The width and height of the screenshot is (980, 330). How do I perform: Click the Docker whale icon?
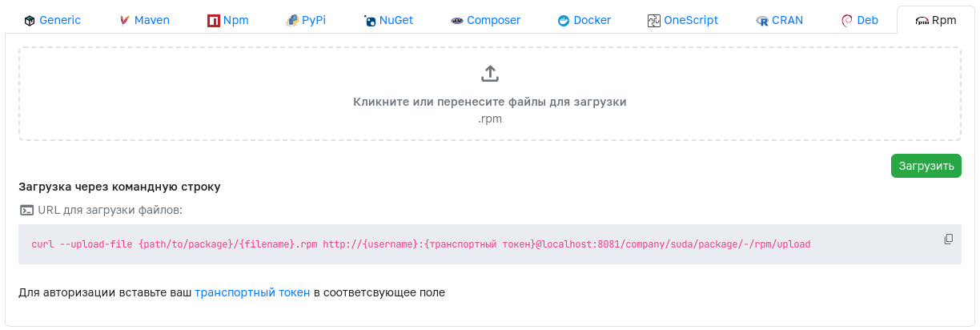[564, 21]
